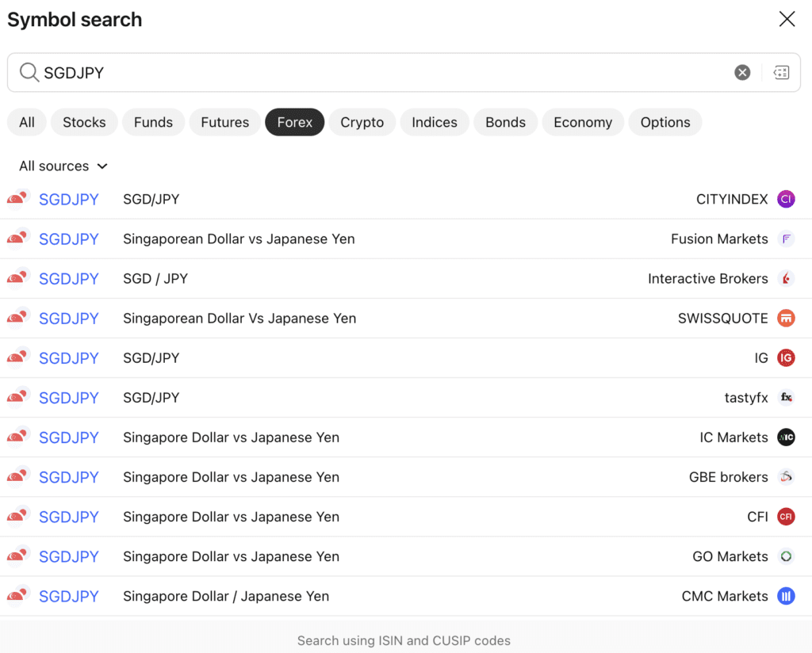
Task: Click the flag icon in Fusion Markets row
Action: coord(18,239)
